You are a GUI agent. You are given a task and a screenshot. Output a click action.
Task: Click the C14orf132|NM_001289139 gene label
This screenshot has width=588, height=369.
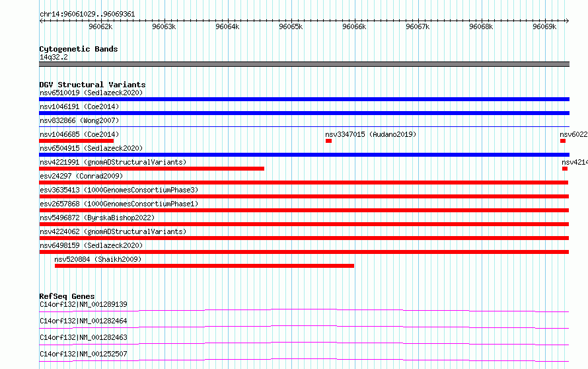[83, 304]
